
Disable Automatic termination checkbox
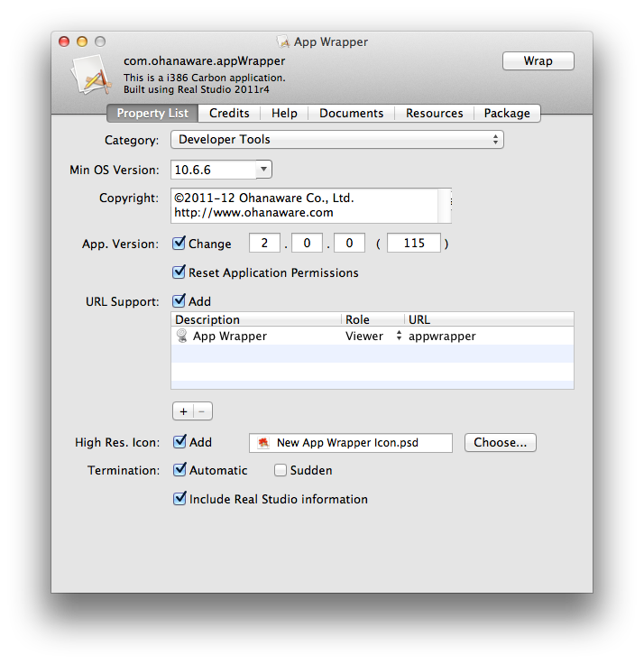[179, 470]
